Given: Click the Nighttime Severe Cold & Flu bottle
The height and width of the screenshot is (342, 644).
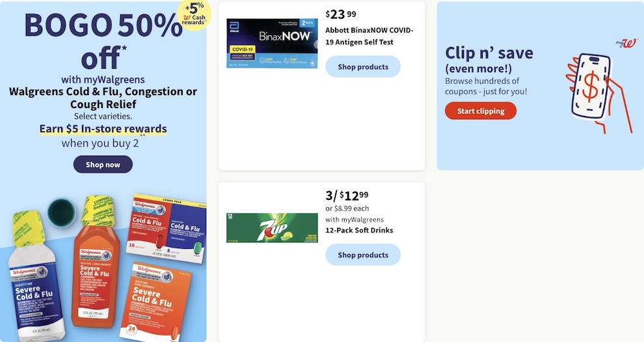Looking at the screenshot, I should point(36,276).
